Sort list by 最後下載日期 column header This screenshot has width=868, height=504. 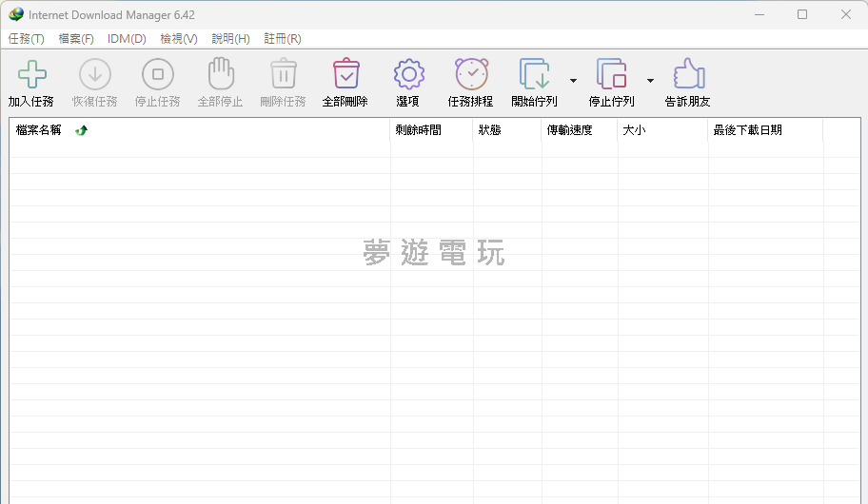747,130
